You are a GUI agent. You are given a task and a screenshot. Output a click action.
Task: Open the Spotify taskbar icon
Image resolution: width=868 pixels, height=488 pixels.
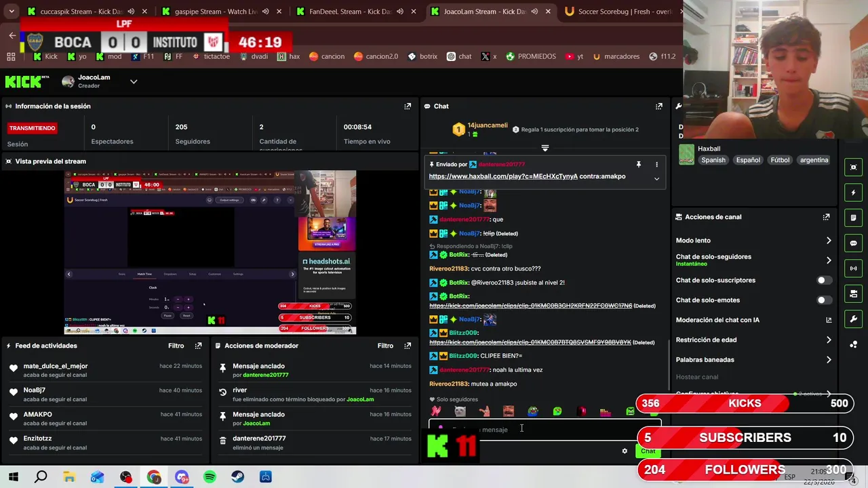coord(210,477)
